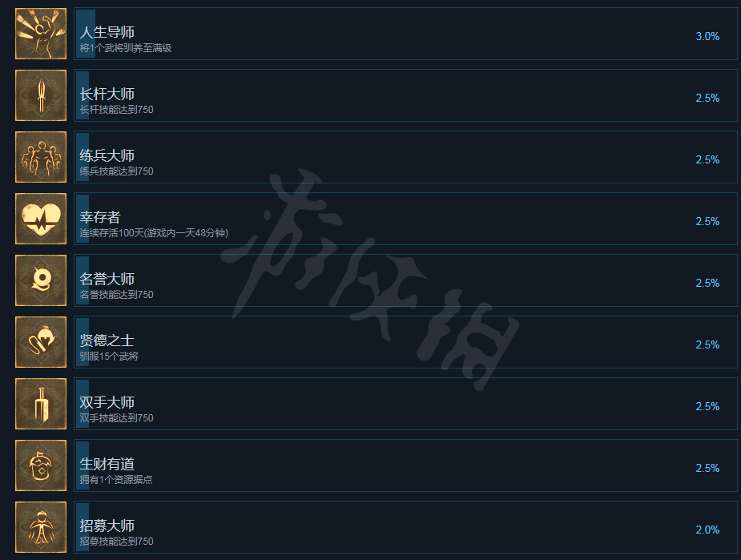This screenshot has width=741, height=560.
Task: Click the 长杆大师 polearm icon
Action: [x=41, y=95]
